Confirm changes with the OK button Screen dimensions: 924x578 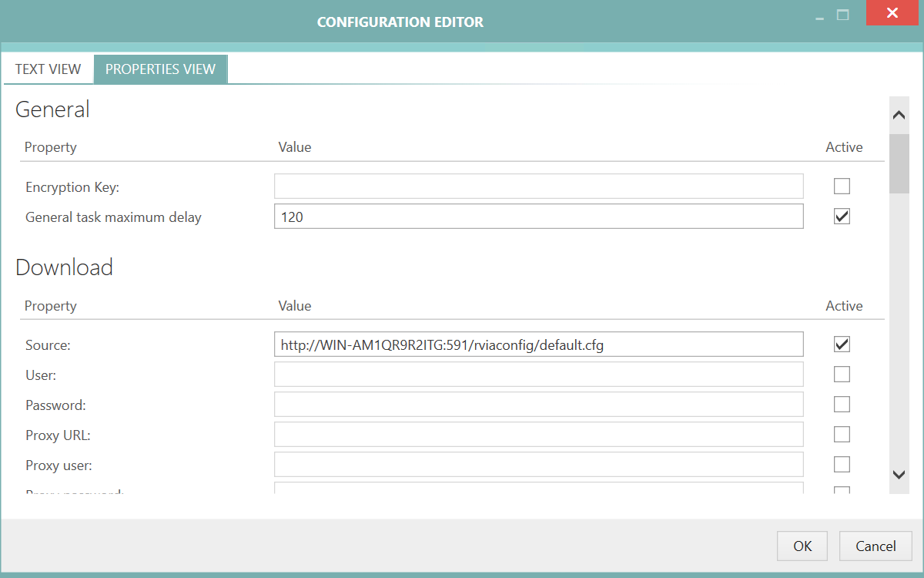[802, 546]
